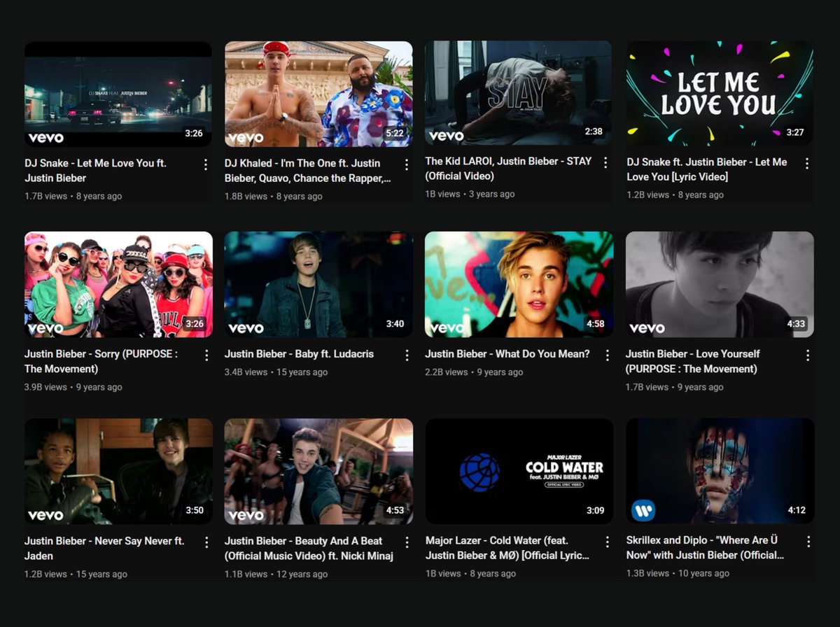Open title Let Me Love You [Lyric Video]
This screenshot has width=840, height=627.
click(x=707, y=169)
